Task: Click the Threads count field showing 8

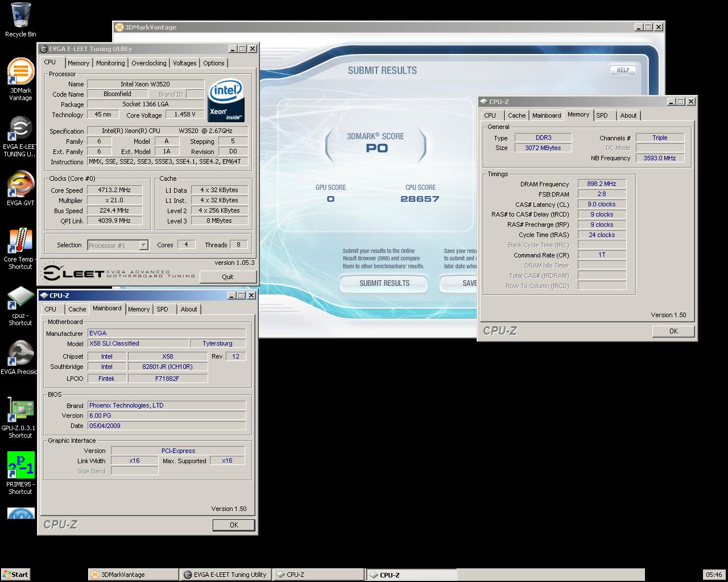Action: 238,244
